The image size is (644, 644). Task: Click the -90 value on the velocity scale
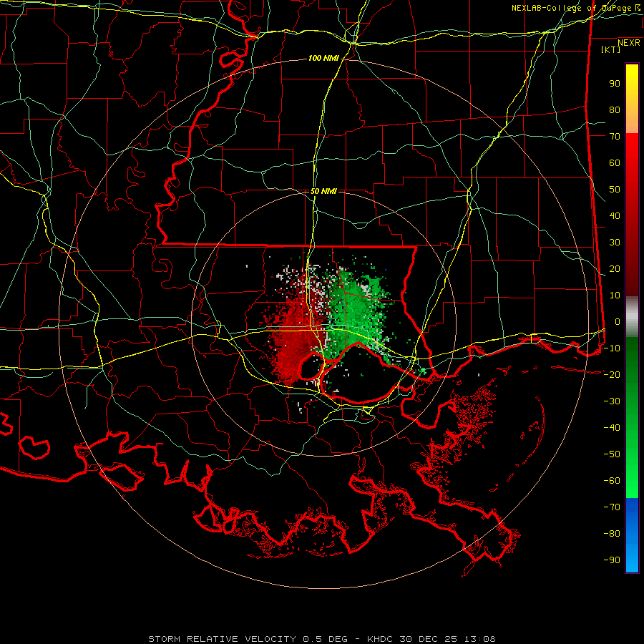click(612, 560)
